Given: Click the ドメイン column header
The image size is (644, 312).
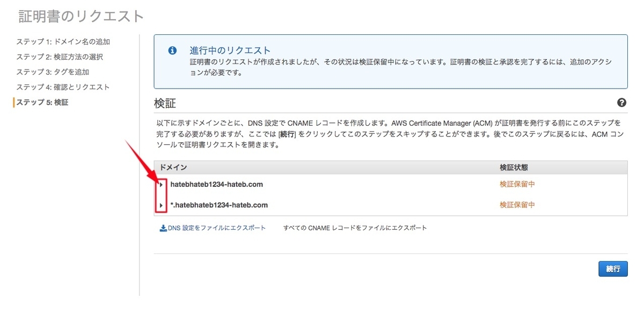Looking at the screenshot, I should [173, 168].
